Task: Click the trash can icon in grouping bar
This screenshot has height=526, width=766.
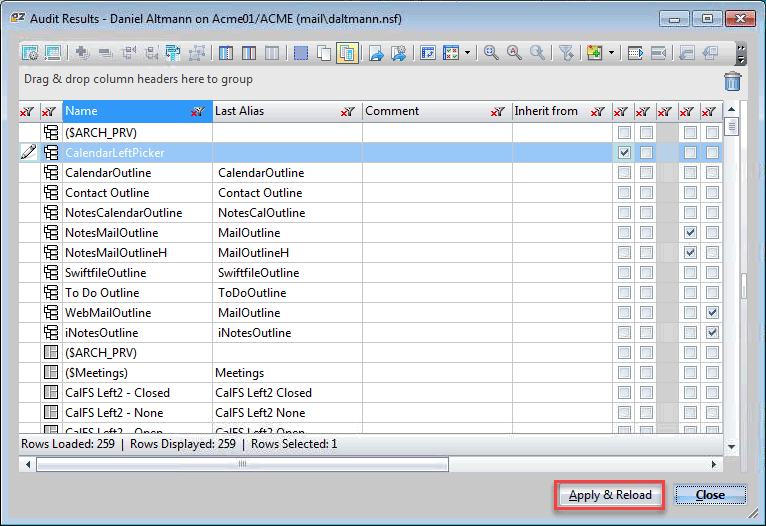Action: click(x=733, y=82)
